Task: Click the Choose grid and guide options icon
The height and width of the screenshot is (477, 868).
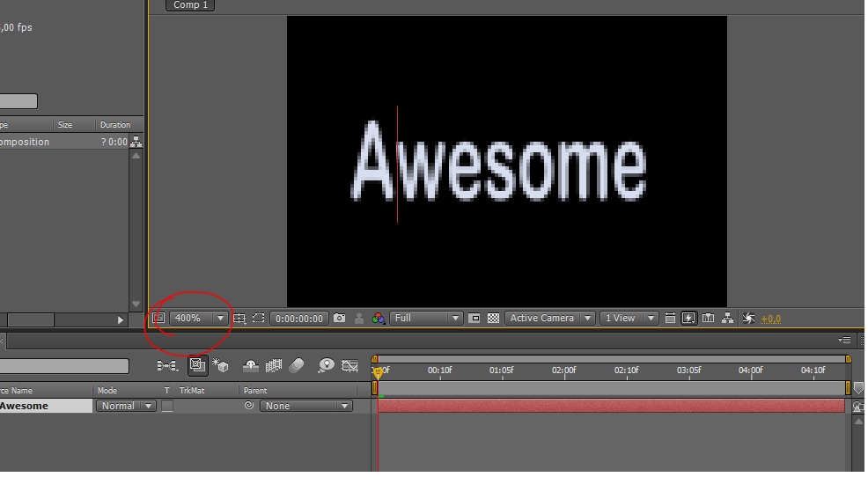Action: click(x=239, y=319)
